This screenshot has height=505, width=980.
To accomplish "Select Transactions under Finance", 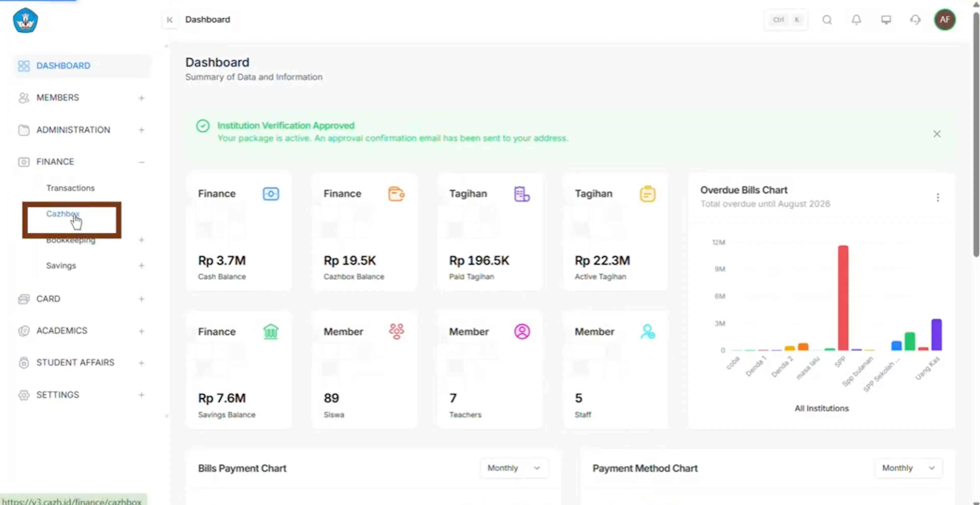I will pos(70,188).
